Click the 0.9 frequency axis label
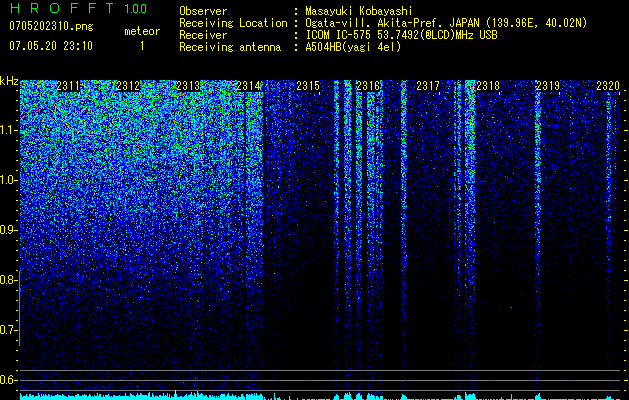This screenshot has height=400, width=629. [7, 230]
